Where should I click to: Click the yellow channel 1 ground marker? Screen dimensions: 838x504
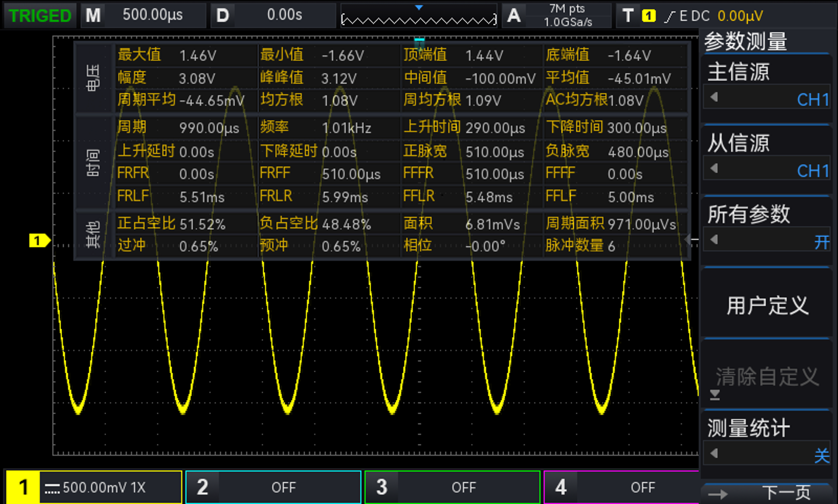click(39, 241)
